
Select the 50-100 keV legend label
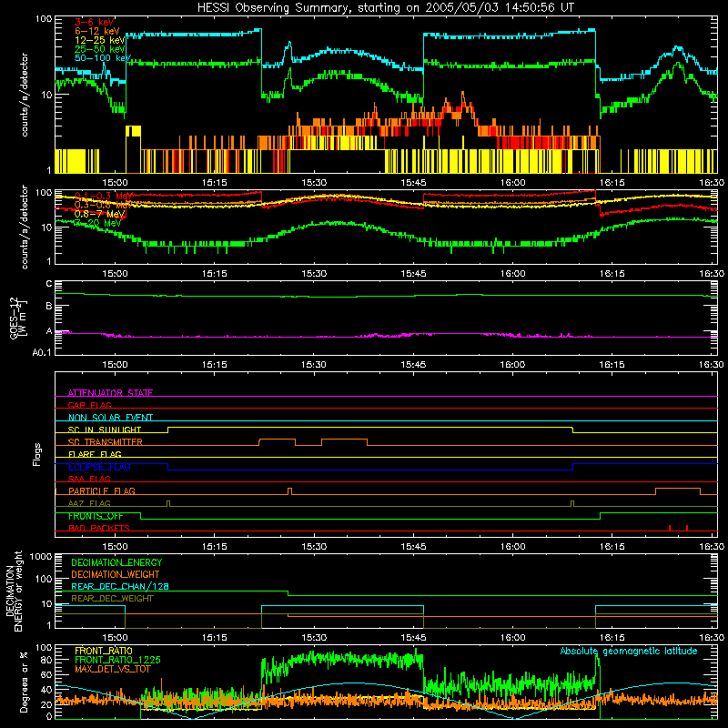point(103,58)
